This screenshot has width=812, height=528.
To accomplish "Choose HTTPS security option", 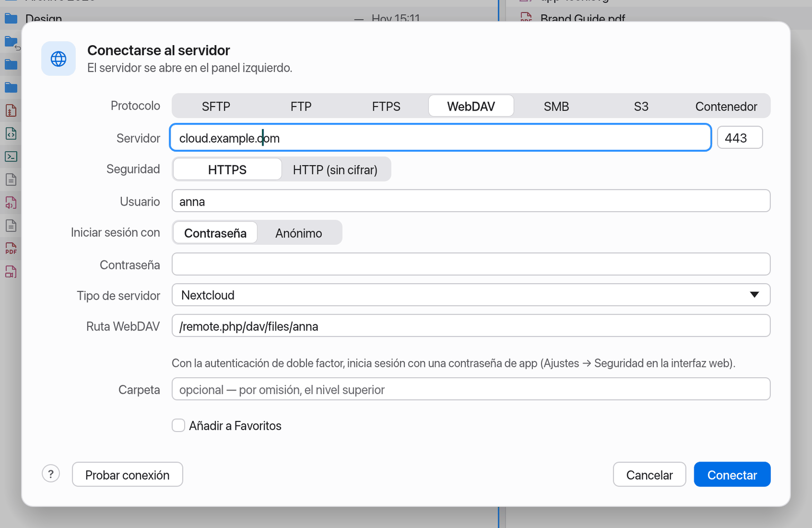I will point(227,170).
